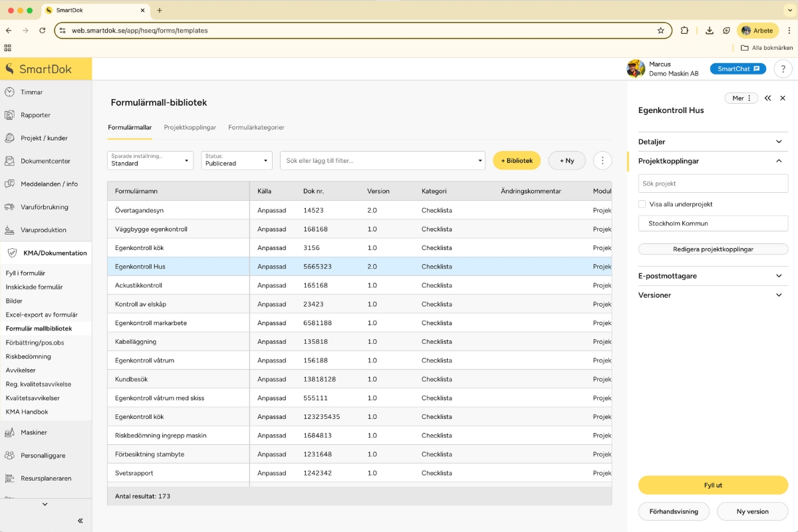The height and width of the screenshot is (532, 798).
Task: Switch to the Formulärmallar tab
Action: (130, 128)
